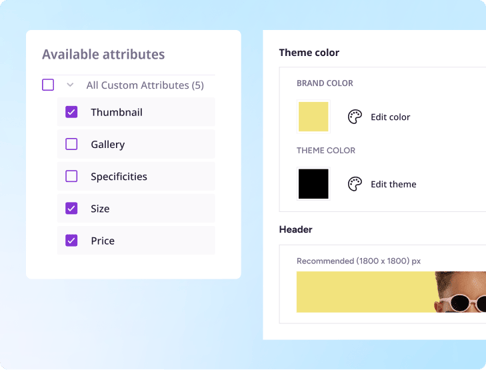This screenshot has width=486, height=370.
Task: Click the BRAND COLOR label
Action: 325,83
